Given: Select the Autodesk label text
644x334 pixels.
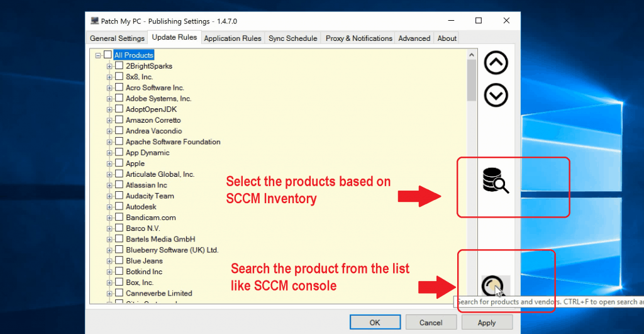Looking at the screenshot, I should pos(141,207).
